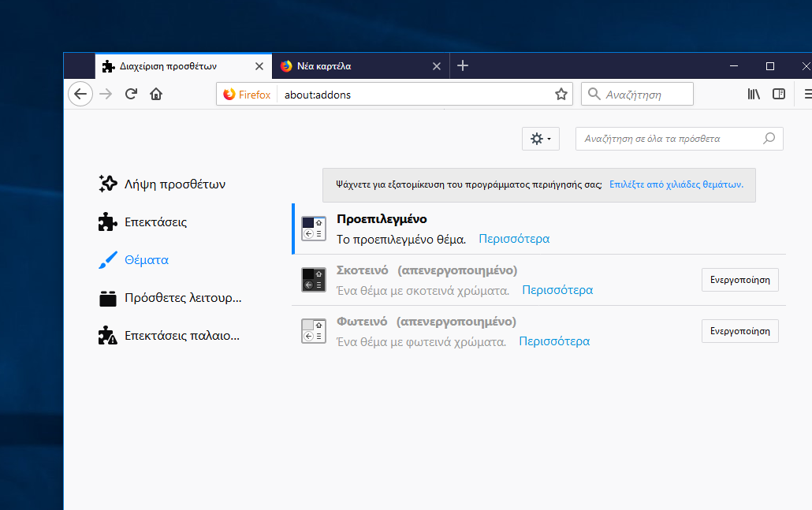Open the Library (books) toolbar icon
The width and height of the screenshot is (812, 510).
point(753,93)
